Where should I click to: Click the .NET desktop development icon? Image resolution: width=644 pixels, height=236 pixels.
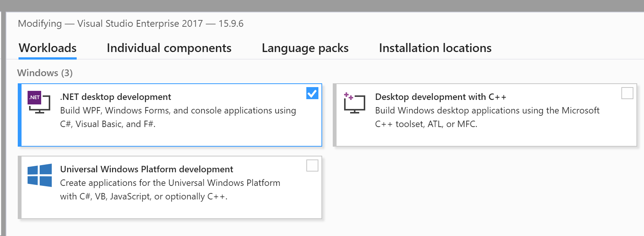point(39,102)
